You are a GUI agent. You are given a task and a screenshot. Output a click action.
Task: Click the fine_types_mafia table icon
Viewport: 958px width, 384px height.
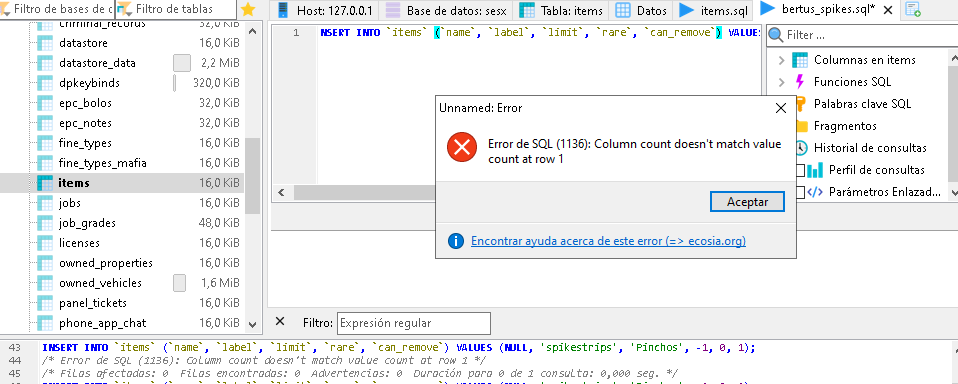(45, 163)
